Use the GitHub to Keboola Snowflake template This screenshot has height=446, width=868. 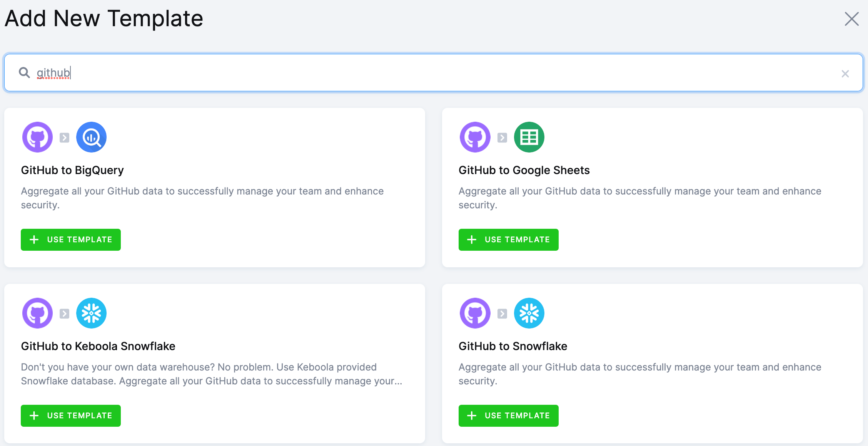(71, 416)
